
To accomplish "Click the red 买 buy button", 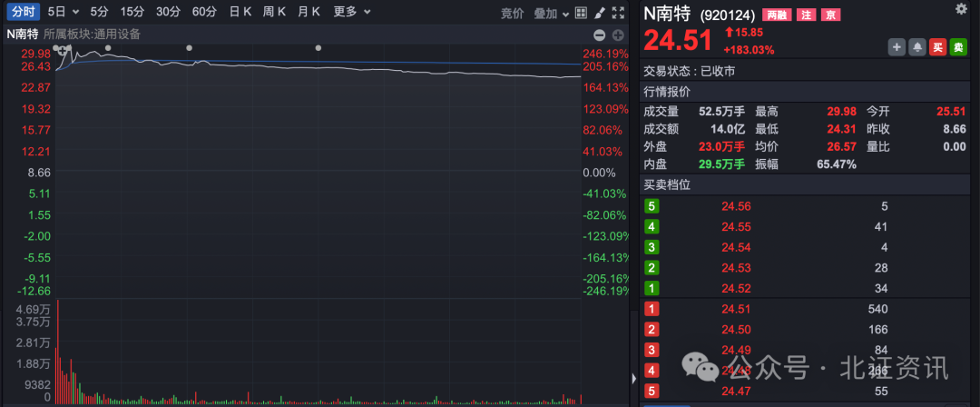I will 938,47.
